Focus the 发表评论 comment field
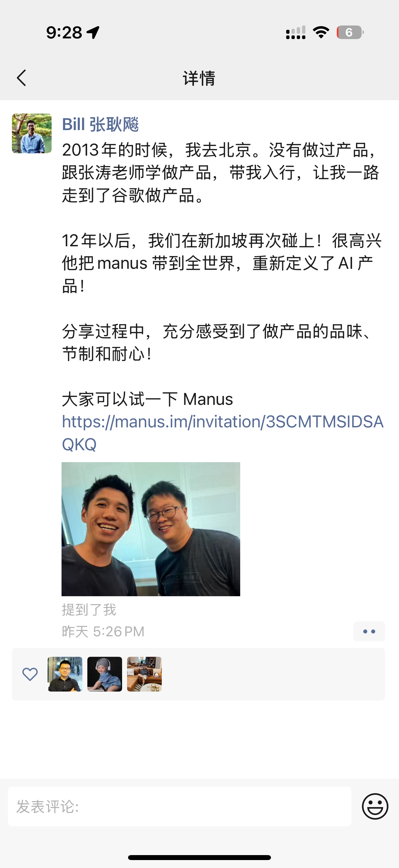This screenshot has width=399, height=868. coord(179,806)
